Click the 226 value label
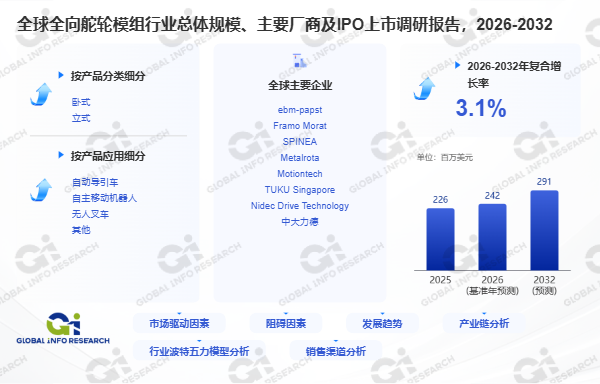The height and width of the screenshot is (384, 600). click(x=440, y=200)
